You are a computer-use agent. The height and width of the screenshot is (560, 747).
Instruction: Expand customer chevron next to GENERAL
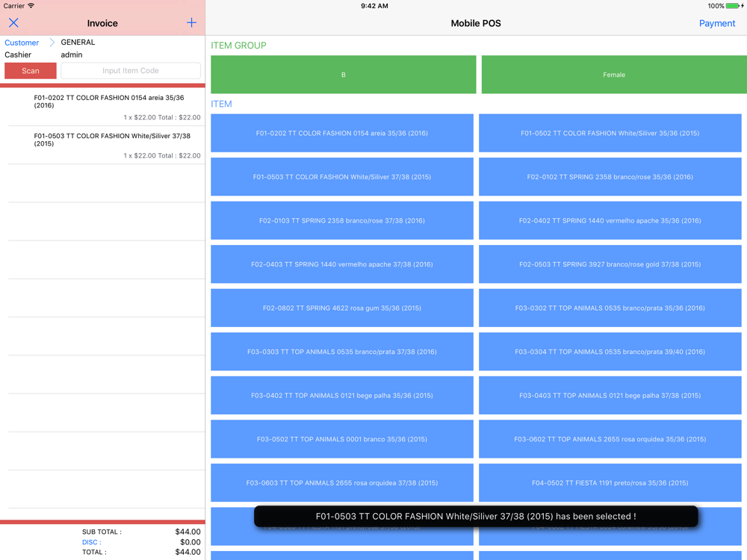(x=52, y=43)
